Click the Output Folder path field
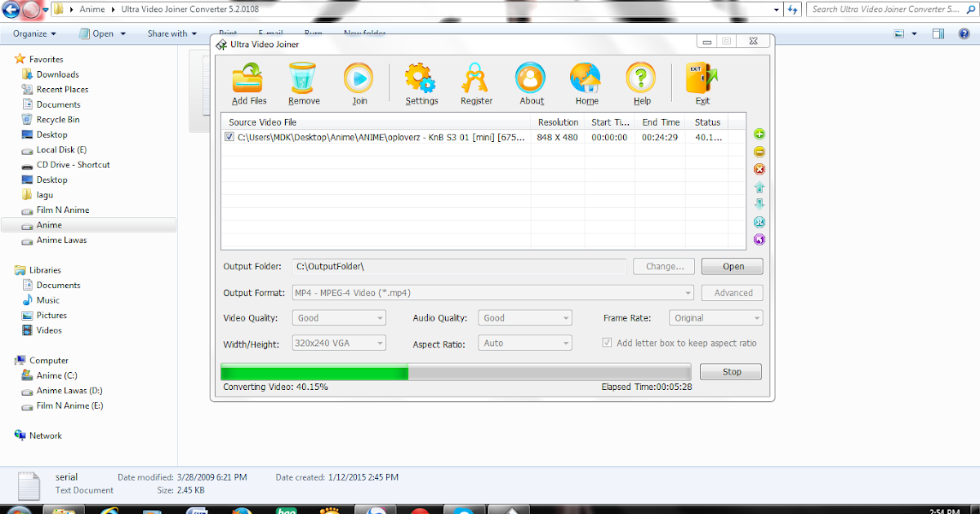The height and width of the screenshot is (514, 980). pos(460,267)
